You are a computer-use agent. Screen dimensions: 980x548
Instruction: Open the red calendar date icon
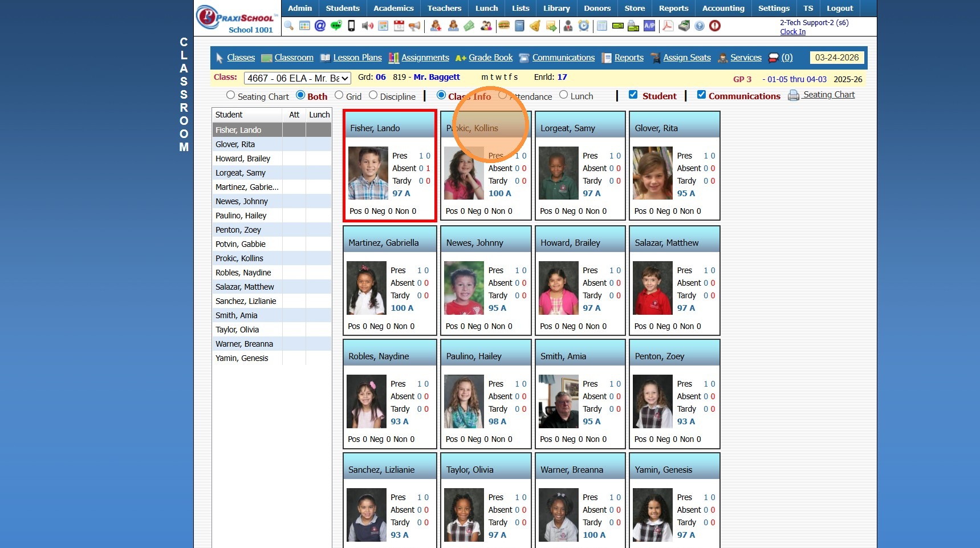pos(399,26)
